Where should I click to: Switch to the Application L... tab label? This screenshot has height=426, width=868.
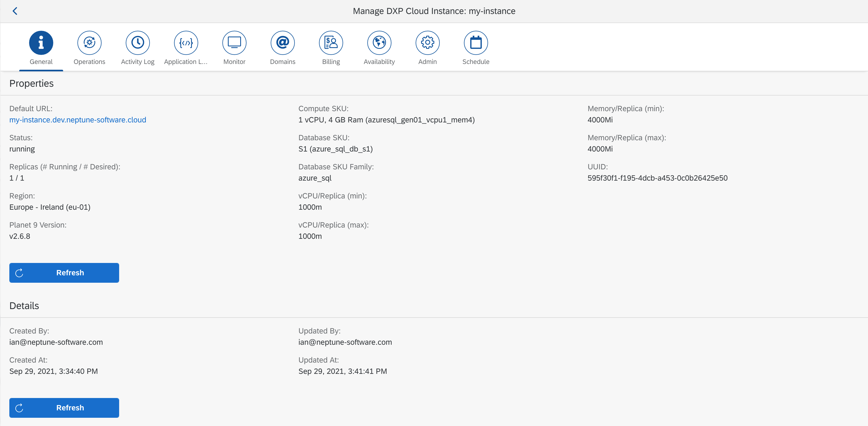(186, 62)
